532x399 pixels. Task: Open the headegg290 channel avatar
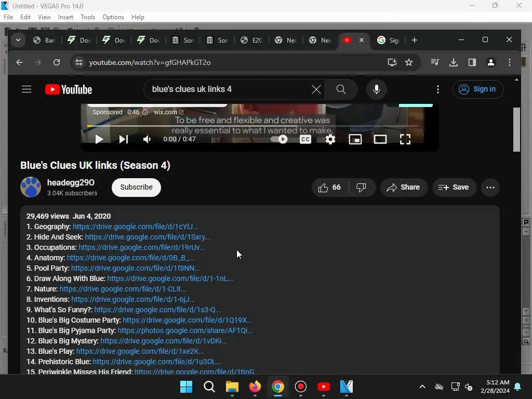31,187
